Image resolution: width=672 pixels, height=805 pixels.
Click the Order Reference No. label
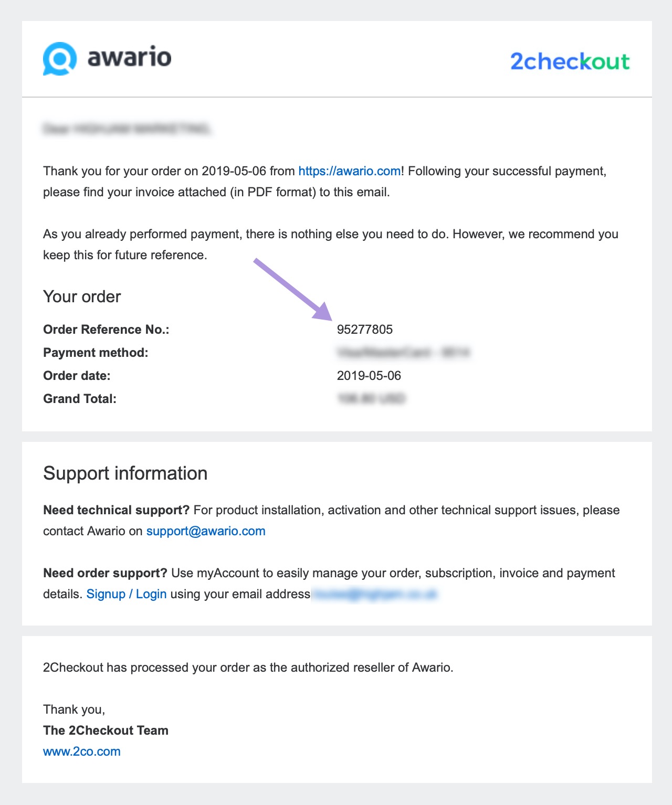(x=106, y=330)
